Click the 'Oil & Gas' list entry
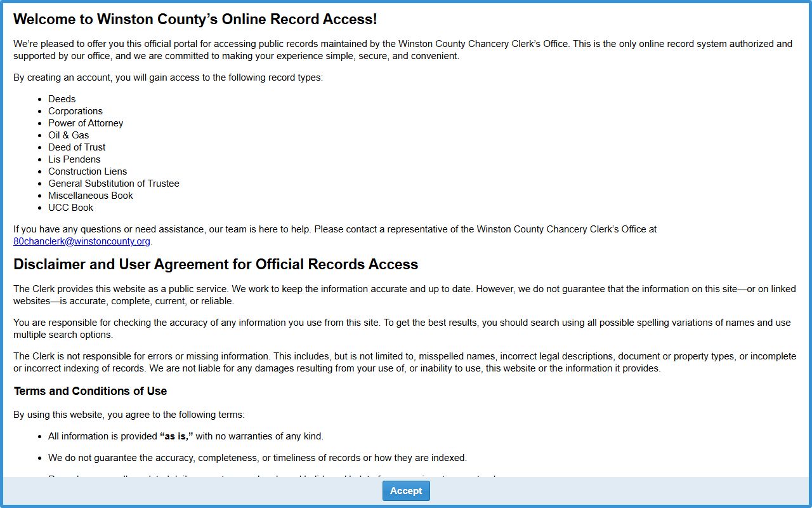The image size is (812, 508). [69, 135]
